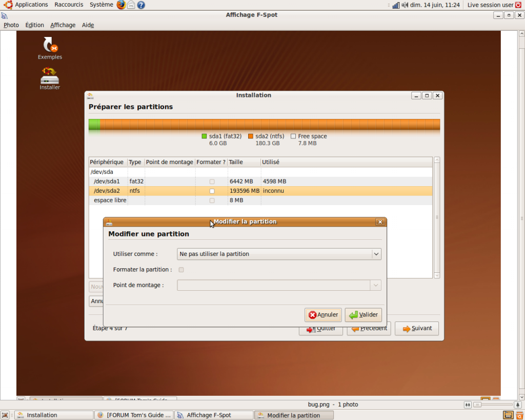Open the Aide menu
The image size is (525, 420).
pyautogui.click(x=88, y=25)
